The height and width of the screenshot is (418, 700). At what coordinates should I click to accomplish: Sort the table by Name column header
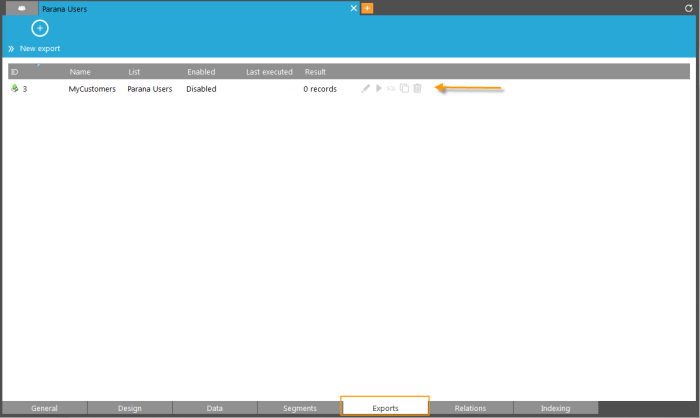79,72
